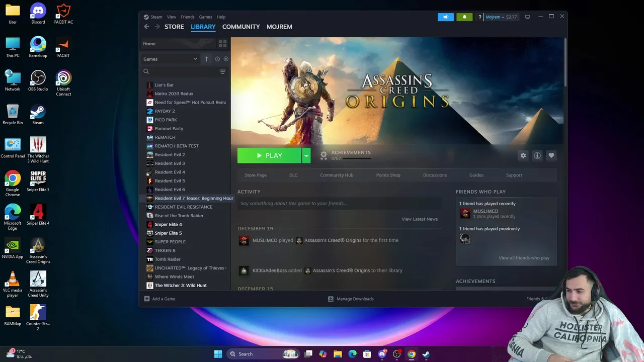Click Discord icon in the taskbar

pyautogui.click(x=382, y=354)
